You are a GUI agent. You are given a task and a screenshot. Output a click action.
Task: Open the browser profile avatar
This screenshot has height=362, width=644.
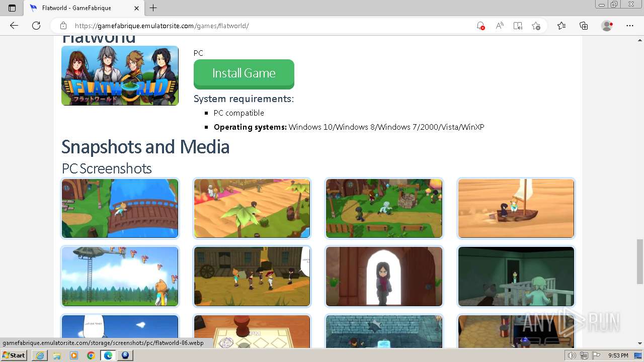(607, 26)
